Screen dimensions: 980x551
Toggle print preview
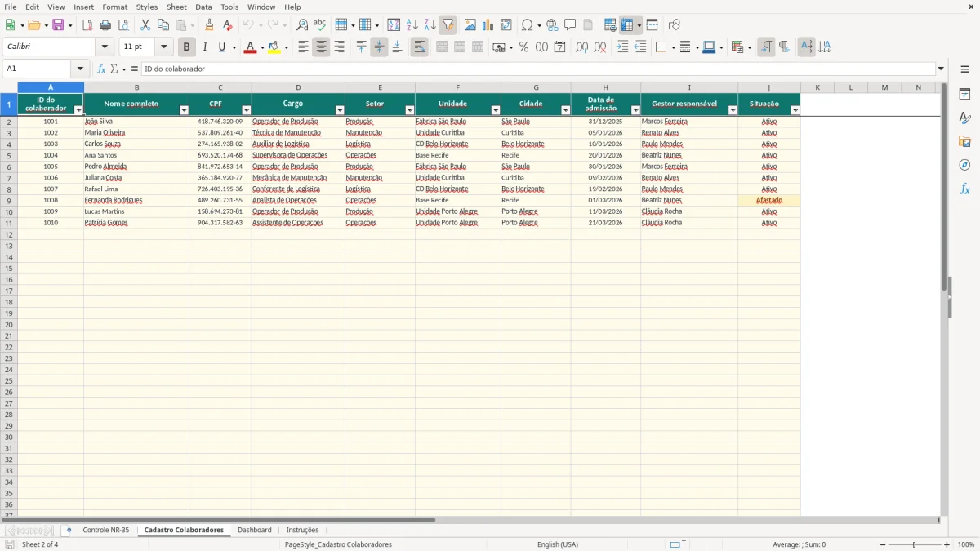(122, 25)
